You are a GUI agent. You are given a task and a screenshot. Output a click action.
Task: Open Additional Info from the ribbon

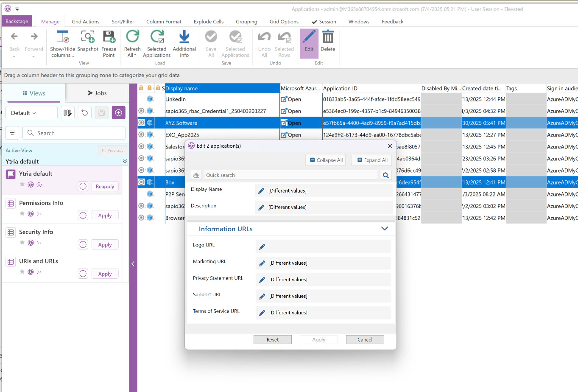click(x=184, y=37)
